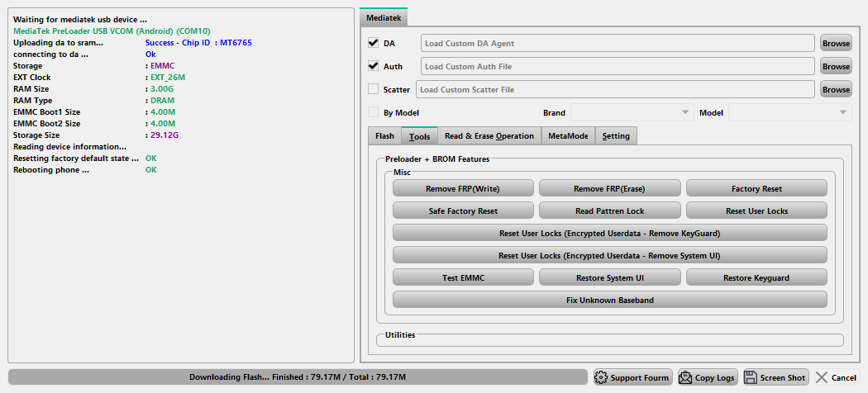
Task: Click the Fix Unknown Baseband button
Action: [x=609, y=301]
